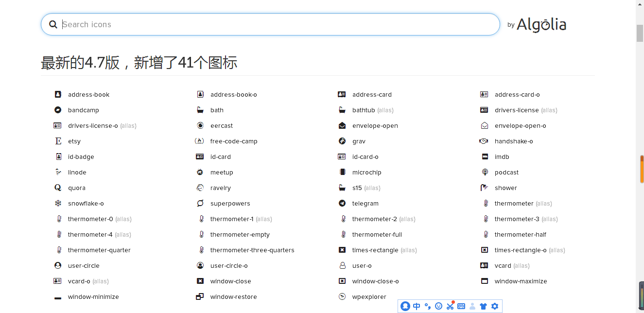
Task: Toggle Chinese/English input mode
Action: tap(417, 306)
